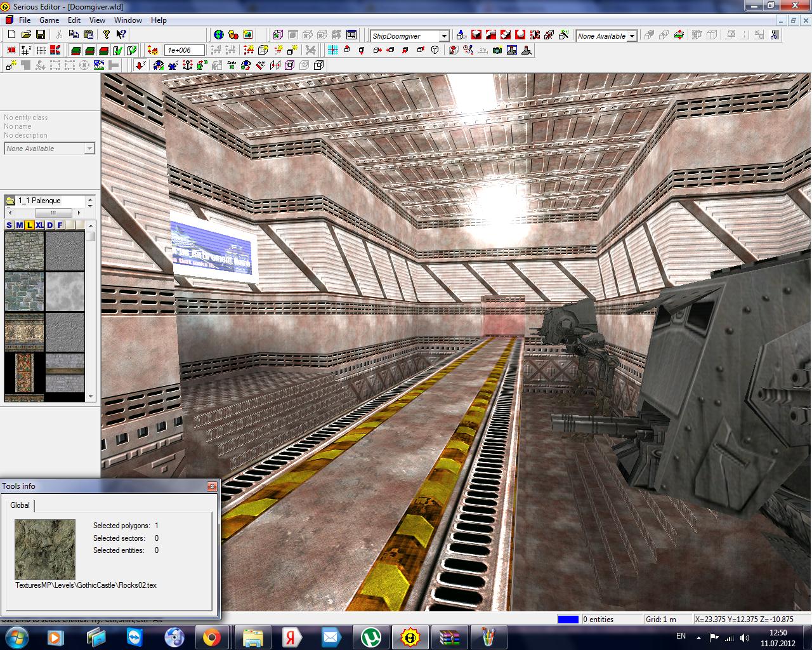Click the three green-red layer icon

pyautogui.click(x=75, y=50)
